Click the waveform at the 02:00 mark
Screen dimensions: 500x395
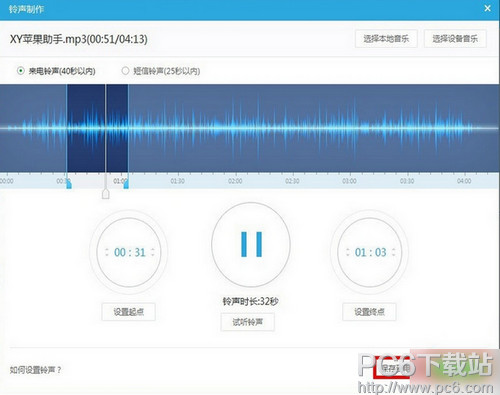click(236, 128)
